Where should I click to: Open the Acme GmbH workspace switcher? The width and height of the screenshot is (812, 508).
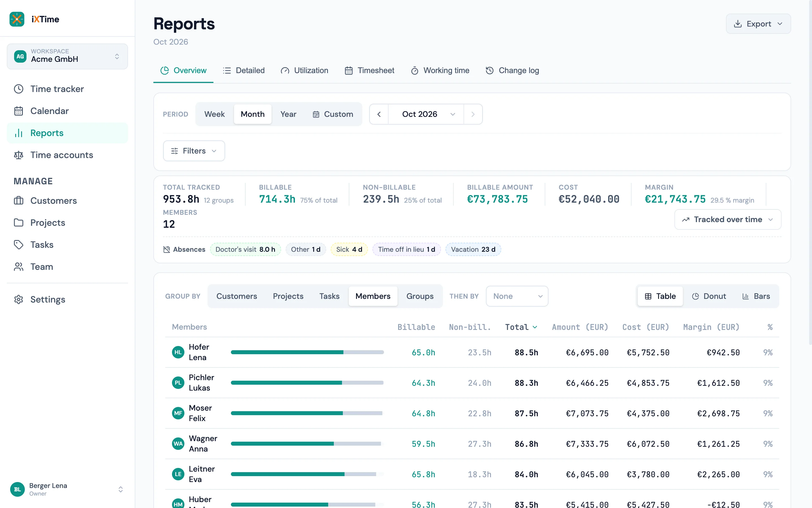pyautogui.click(x=67, y=56)
